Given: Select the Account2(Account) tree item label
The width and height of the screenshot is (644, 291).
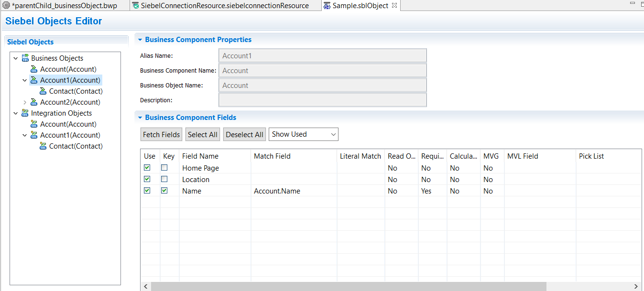Looking at the screenshot, I should pos(70,102).
